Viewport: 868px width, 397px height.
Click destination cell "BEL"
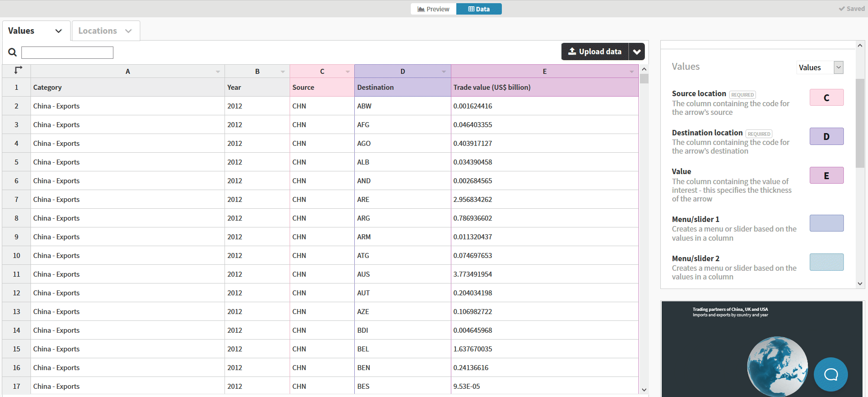coord(403,349)
